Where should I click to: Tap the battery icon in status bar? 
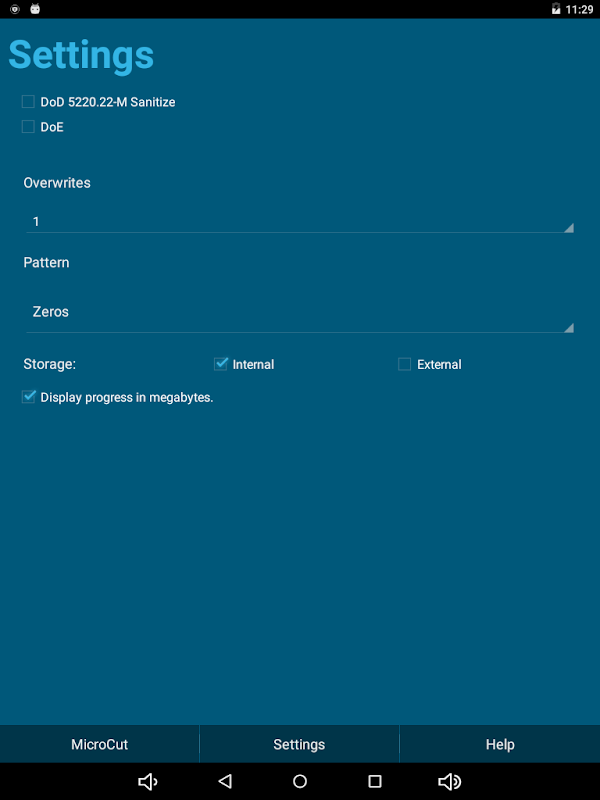tap(556, 9)
